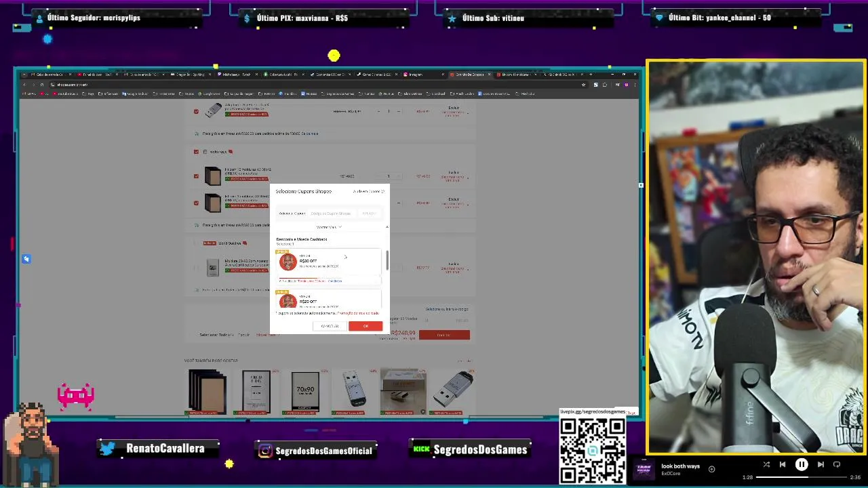Screen dimensions: 868x488
Task: Open the 'look both ways' album art
Action: pos(644,469)
